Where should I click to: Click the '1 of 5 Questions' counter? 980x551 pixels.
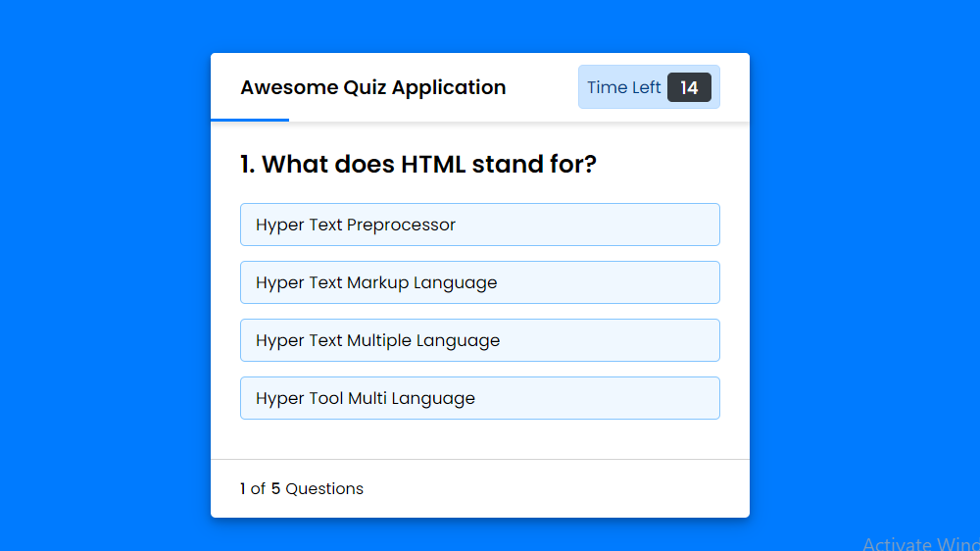pyautogui.click(x=302, y=488)
